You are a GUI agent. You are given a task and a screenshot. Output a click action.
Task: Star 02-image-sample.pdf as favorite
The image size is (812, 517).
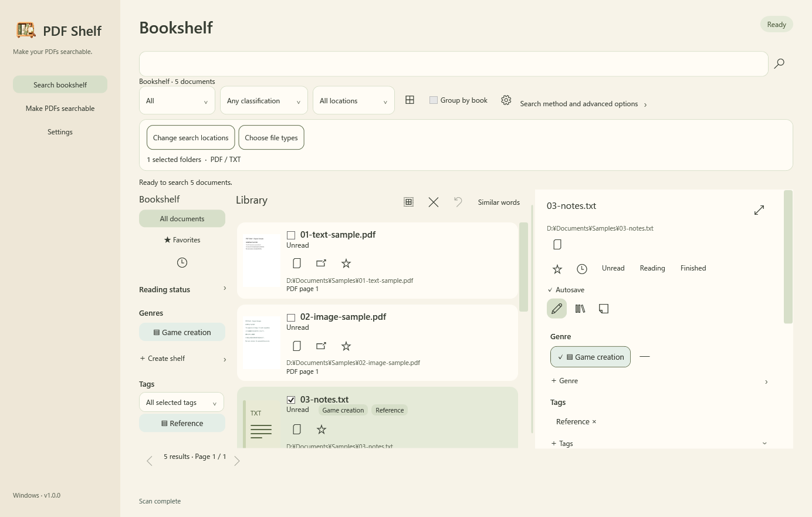coord(346,346)
